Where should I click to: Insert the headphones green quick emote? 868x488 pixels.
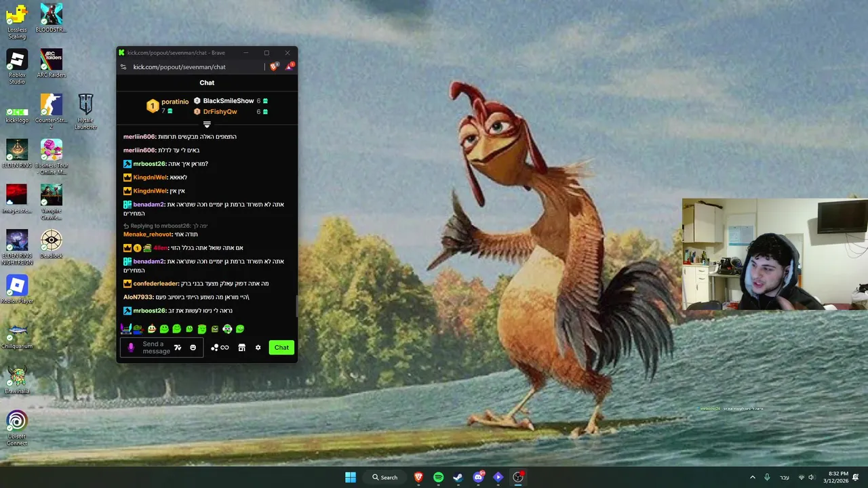227,329
